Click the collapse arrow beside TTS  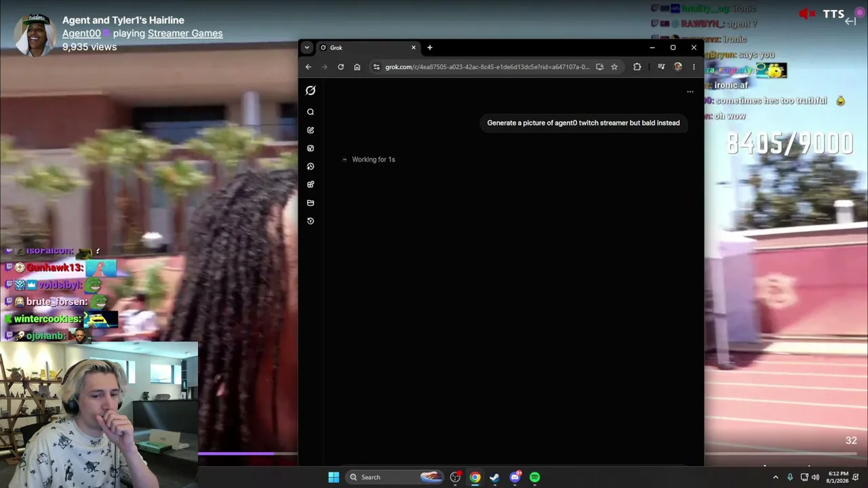(850, 22)
